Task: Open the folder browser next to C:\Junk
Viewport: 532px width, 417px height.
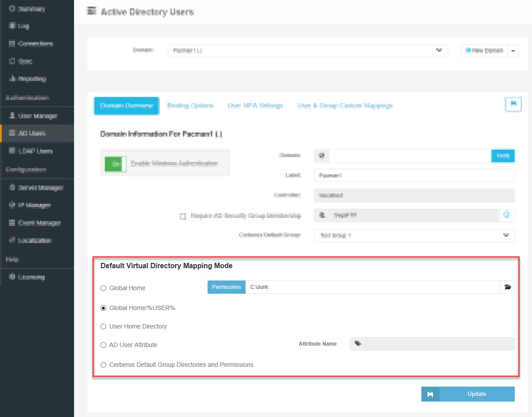Action: pos(507,287)
